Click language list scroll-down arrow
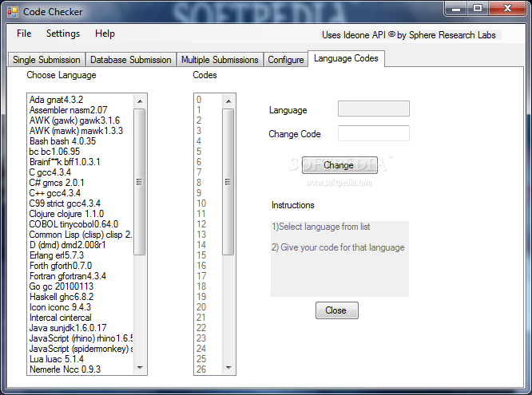Viewport: 532px width, 395px height. [140, 368]
